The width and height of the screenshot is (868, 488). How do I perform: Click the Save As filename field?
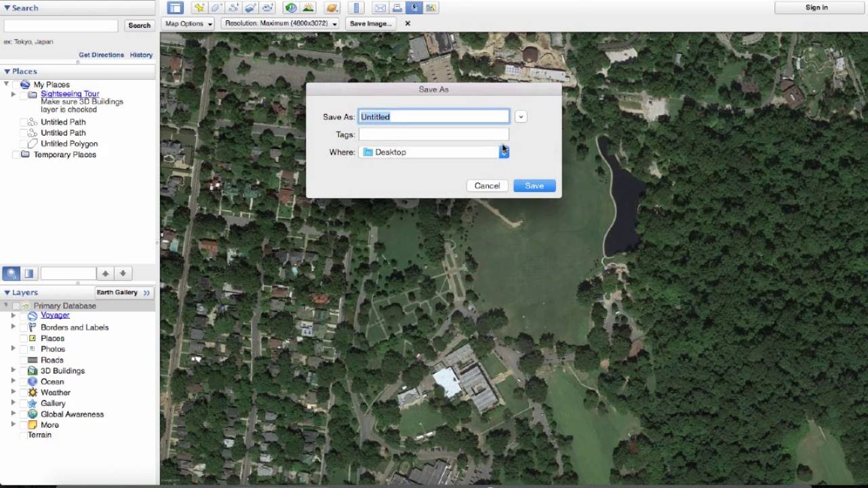pos(434,117)
